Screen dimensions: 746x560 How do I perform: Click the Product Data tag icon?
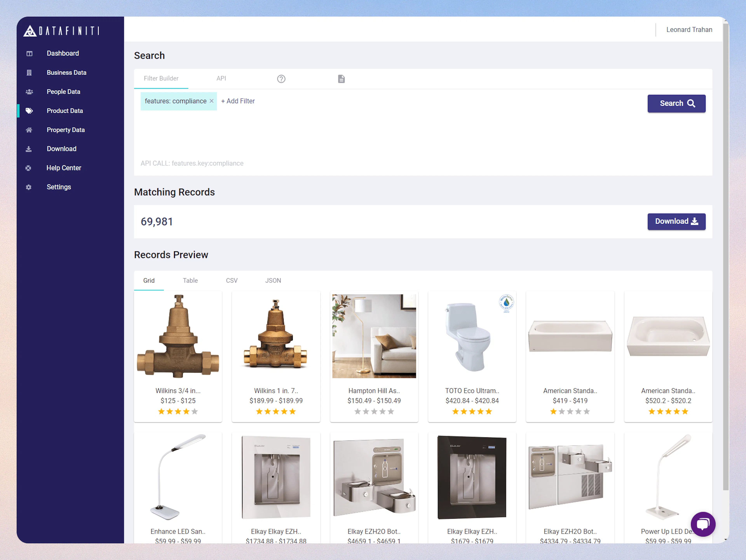[29, 111]
